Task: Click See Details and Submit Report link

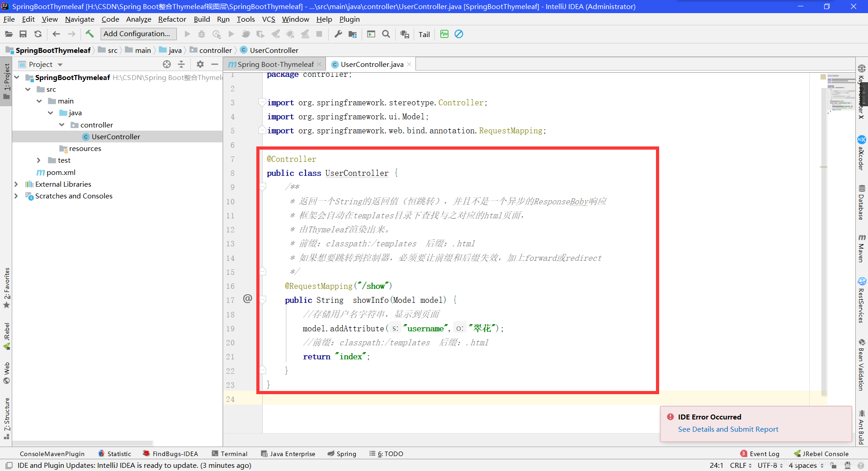Action: coord(728,429)
